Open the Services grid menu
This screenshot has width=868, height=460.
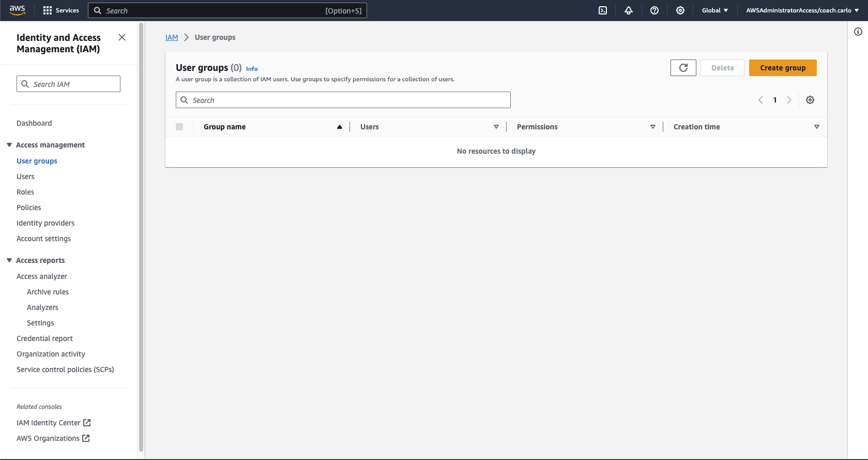coord(61,10)
